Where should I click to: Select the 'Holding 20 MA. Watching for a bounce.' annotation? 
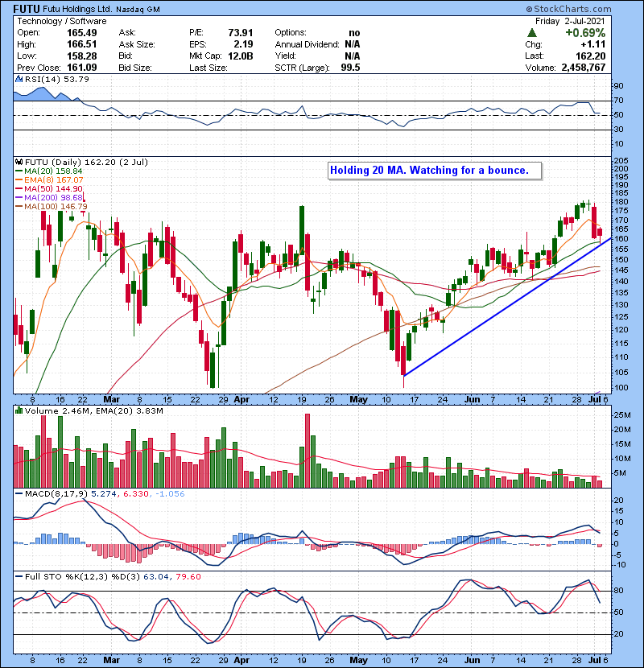tap(435, 171)
